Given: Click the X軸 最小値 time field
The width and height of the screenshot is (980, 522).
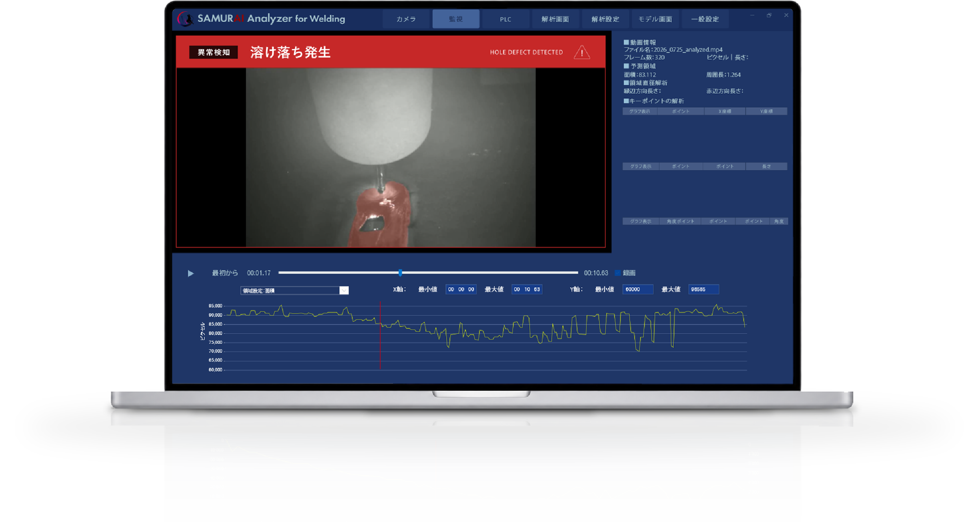Looking at the screenshot, I should (461, 289).
